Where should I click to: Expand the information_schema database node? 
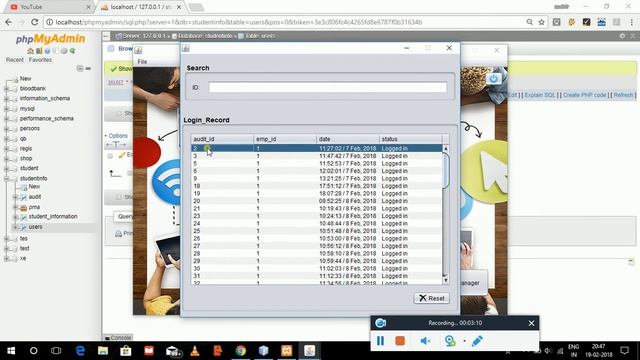tap(6, 99)
